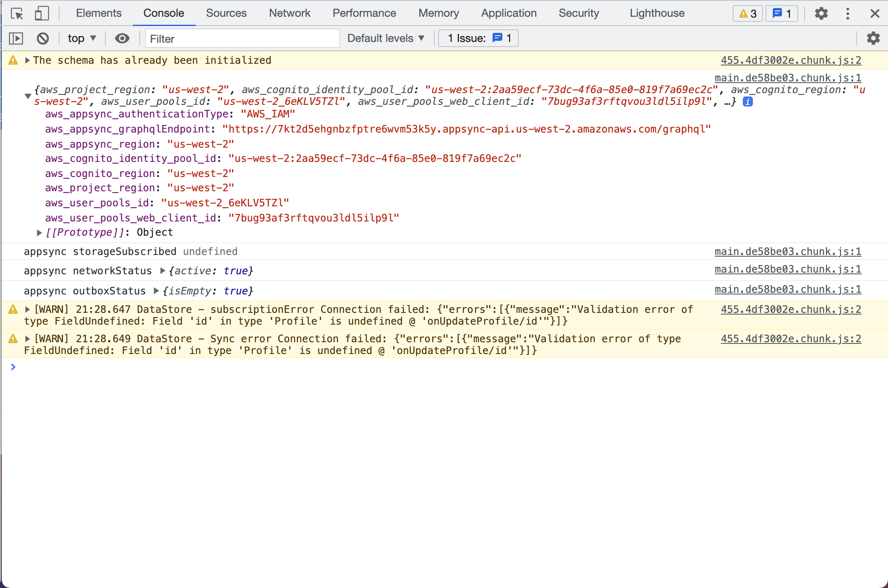
Task: Switch to the Application tab
Action: pos(508,13)
